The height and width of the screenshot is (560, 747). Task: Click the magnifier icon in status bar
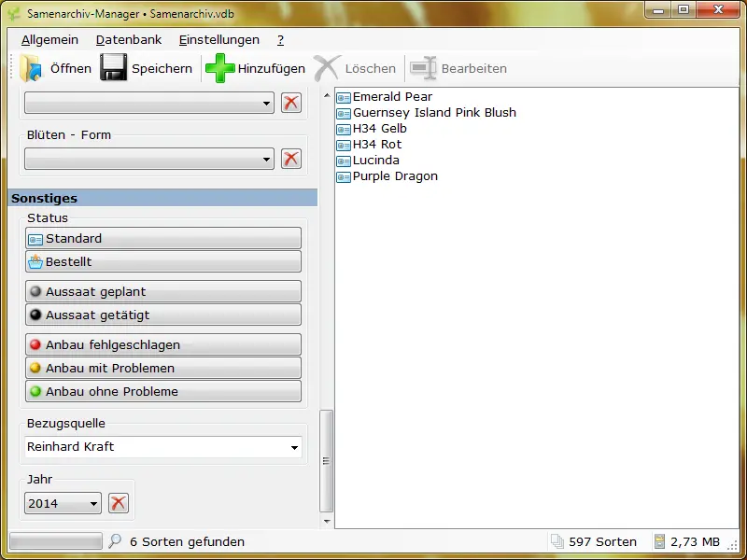tap(115, 541)
